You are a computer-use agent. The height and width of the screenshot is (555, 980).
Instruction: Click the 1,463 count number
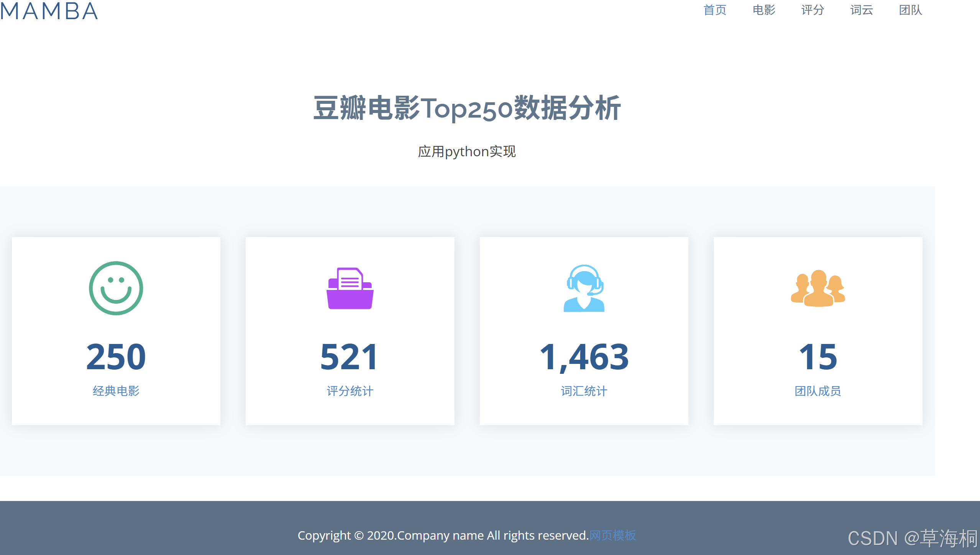click(x=584, y=357)
